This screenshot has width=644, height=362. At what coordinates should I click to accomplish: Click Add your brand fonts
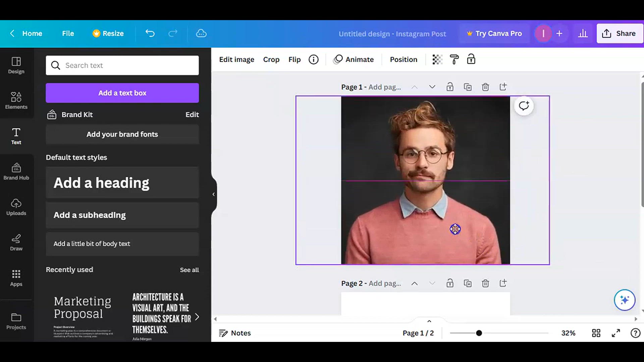[122, 134]
